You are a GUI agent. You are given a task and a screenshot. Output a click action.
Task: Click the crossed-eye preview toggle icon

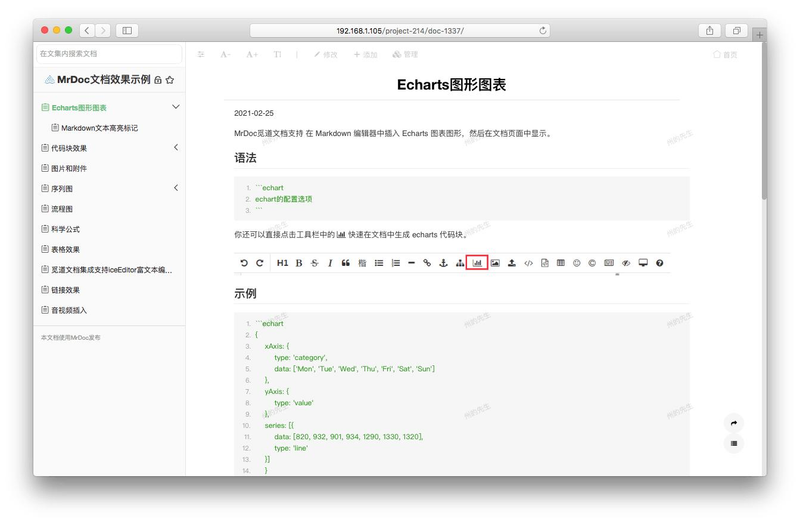click(x=626, y=263)
